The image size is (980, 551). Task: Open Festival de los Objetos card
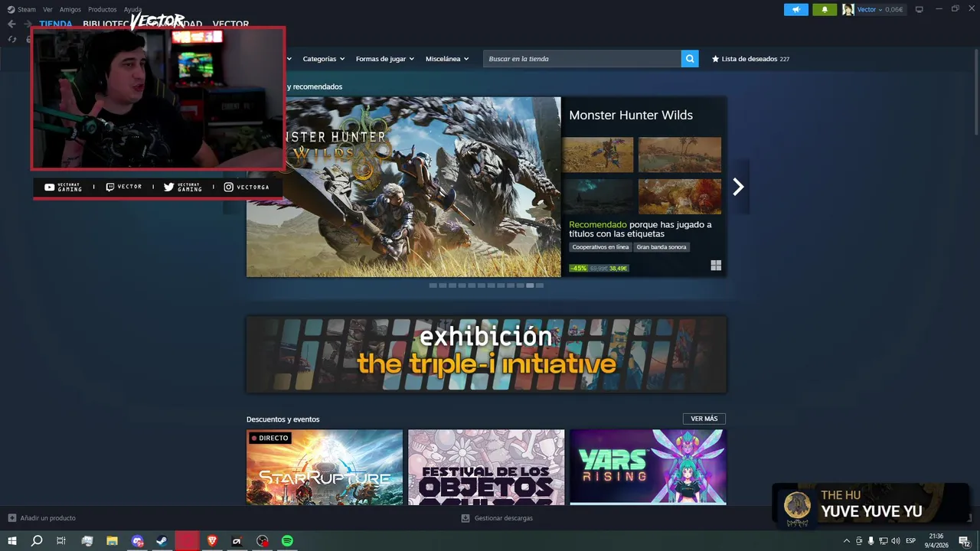[486, 467]
